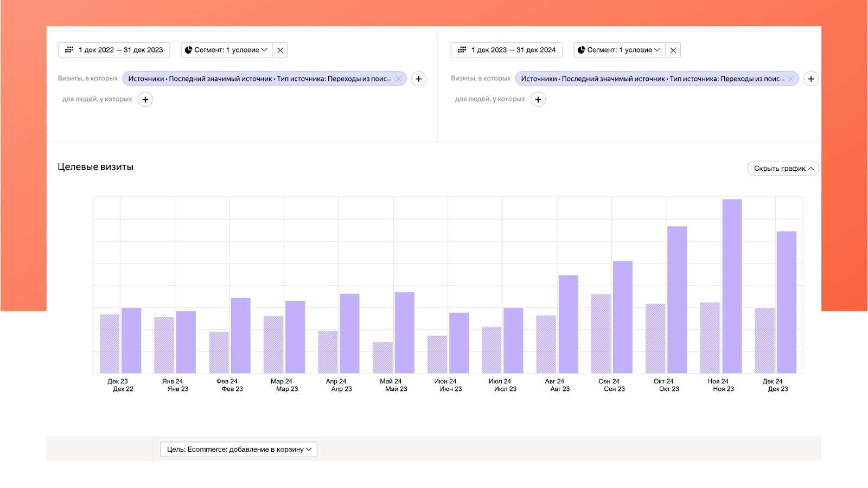This screenshot has width=868, height=488.
Task: Open goal dropdown Ecommerce: добавление в корзину
Action: pyautogui.click(x=239, y=450)
